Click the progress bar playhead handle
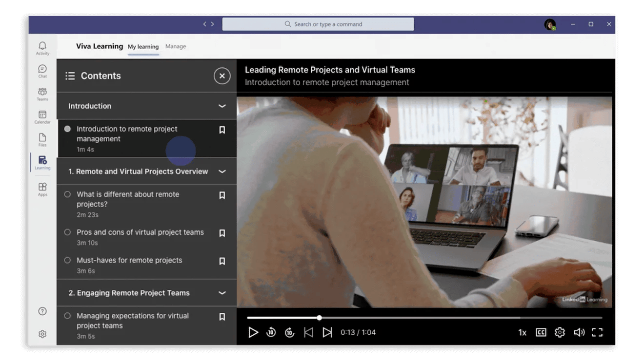This screenshot has width=644, height=362. click(319, 318)
